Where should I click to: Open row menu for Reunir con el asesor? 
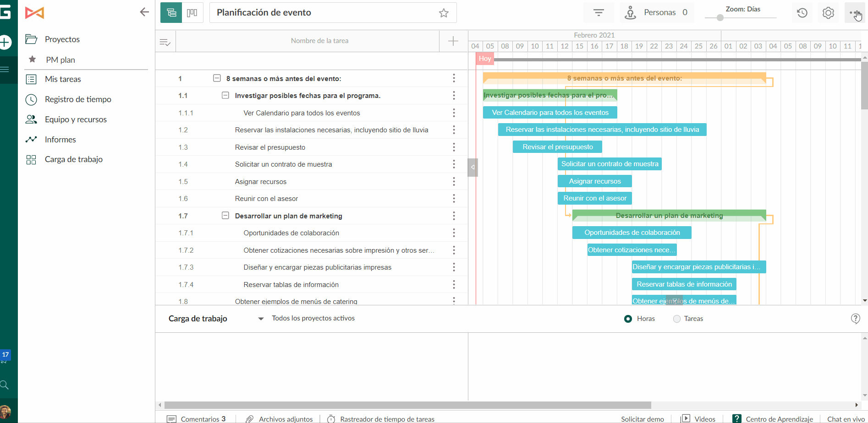pyautogui.click(x=454, y=198)
